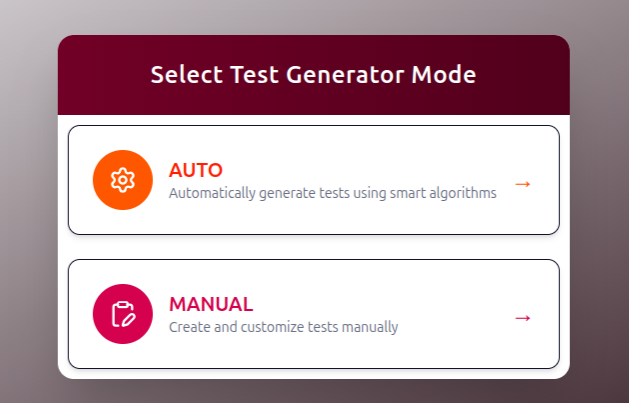Click the maroon dialog header bar
Screen dimensions: 629x403
314,75
